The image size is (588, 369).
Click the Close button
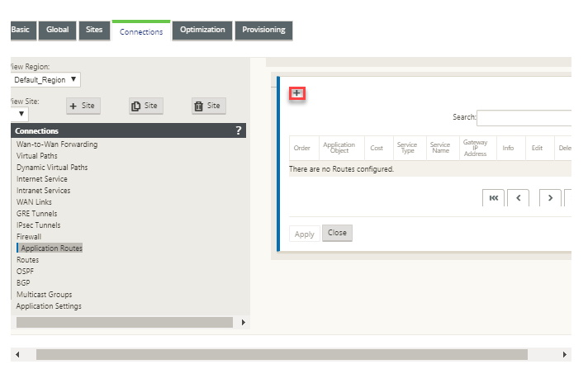[x=337, y=233]
